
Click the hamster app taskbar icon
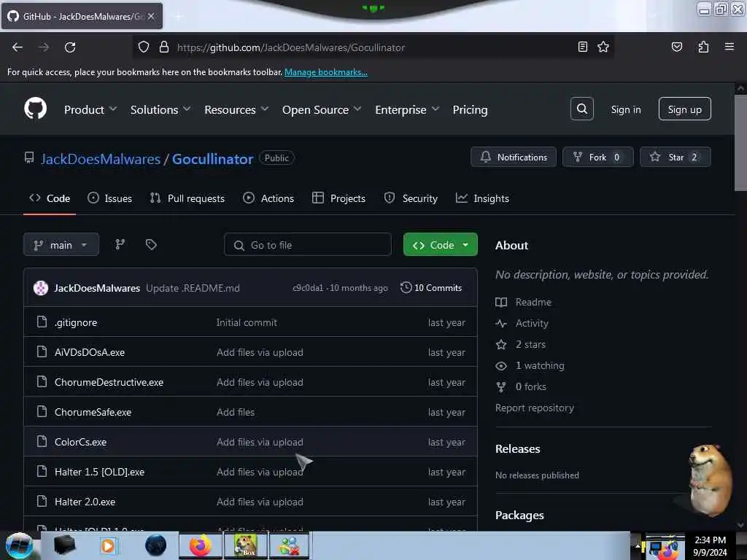(x=245, y=545)
